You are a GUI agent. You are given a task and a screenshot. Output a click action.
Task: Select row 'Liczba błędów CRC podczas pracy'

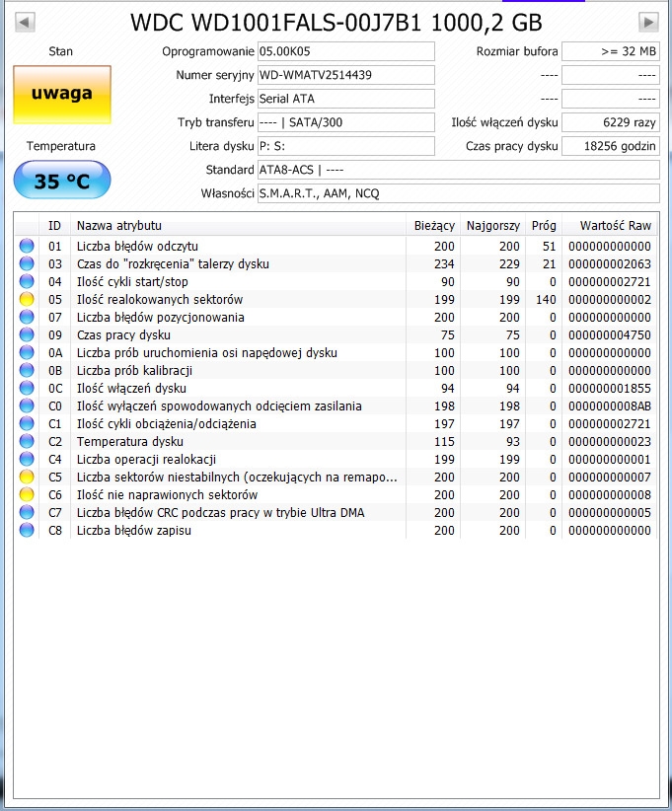(x=336, y=513)
